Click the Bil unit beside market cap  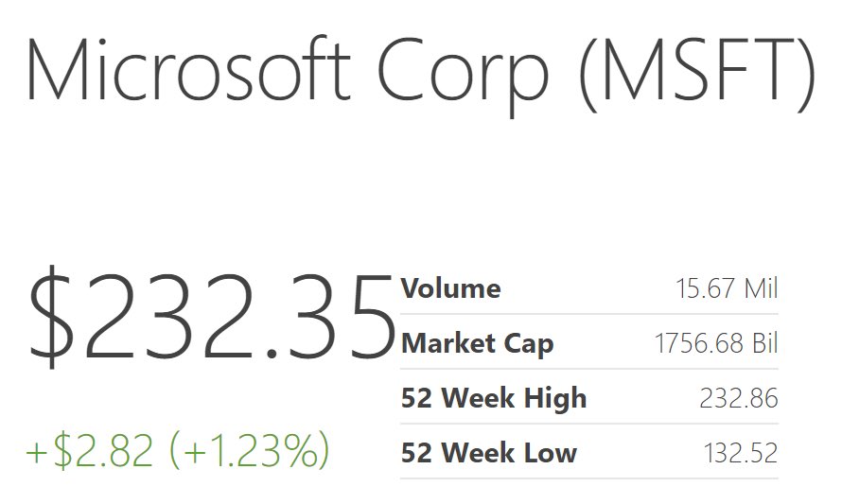coord(765,343)
